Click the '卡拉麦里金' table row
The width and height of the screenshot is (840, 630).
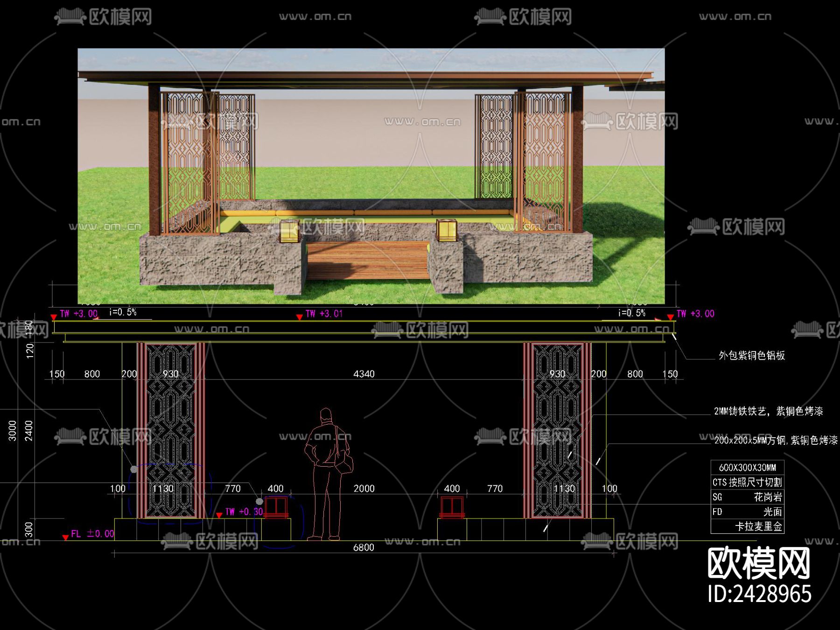747,526
